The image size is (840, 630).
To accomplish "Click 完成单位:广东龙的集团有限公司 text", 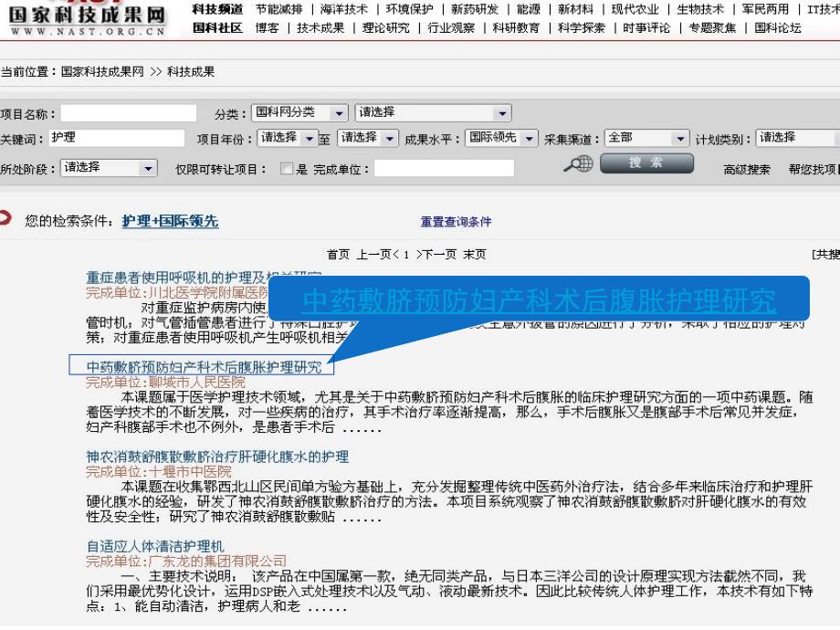I will click(186, 561).
